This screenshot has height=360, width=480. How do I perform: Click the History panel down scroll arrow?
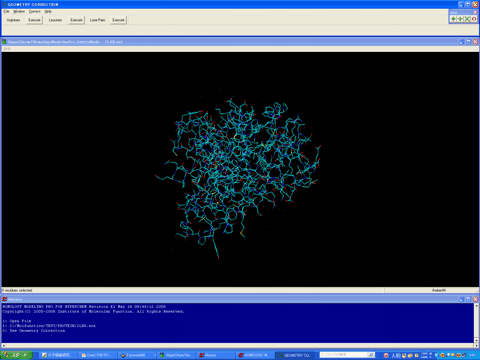pos(476,340)
